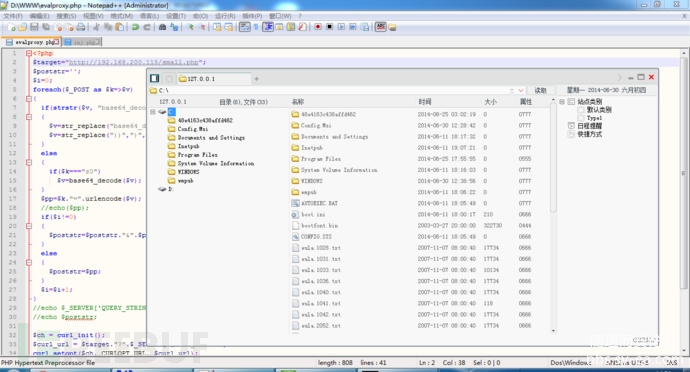Screen dimensions: 690x372
Task: Select 默认类别 in the site category tree
Action: (599, 110)
